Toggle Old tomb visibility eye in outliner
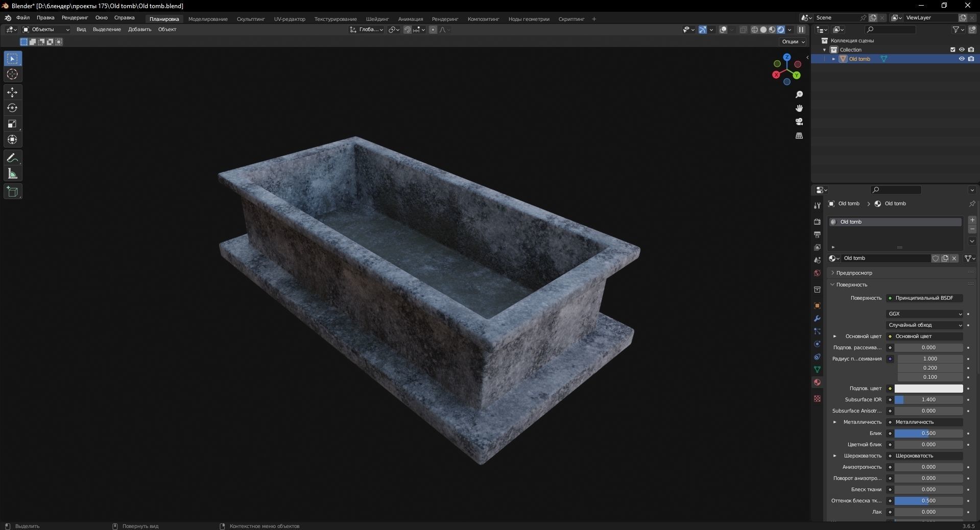980x530 pixels. pos(962,59)
